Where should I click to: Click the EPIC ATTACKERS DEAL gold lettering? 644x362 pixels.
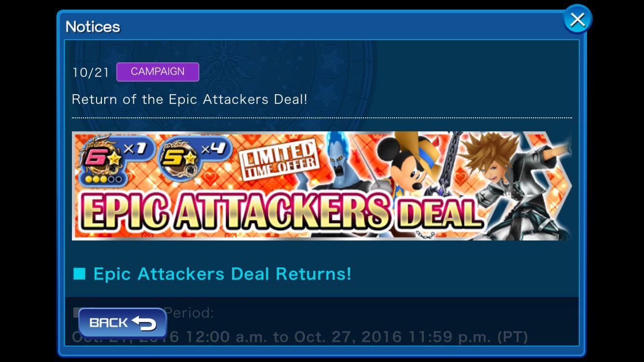coord(278,211)
